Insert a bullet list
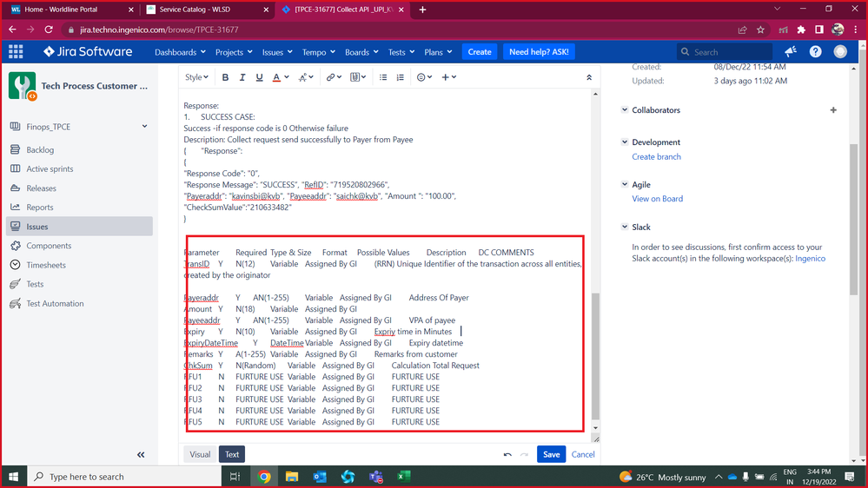Viewport: 868px width, 488px height. (383, 77)
